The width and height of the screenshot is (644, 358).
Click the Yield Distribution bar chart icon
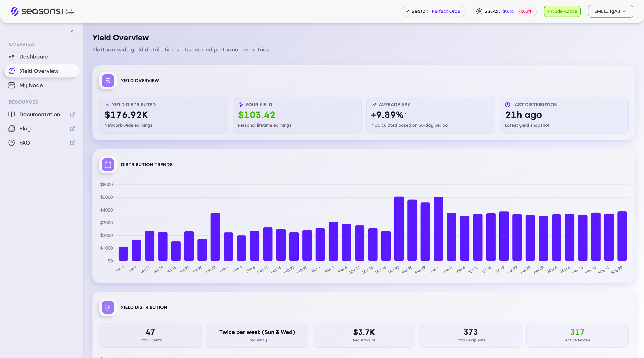[x=108, y=308]
